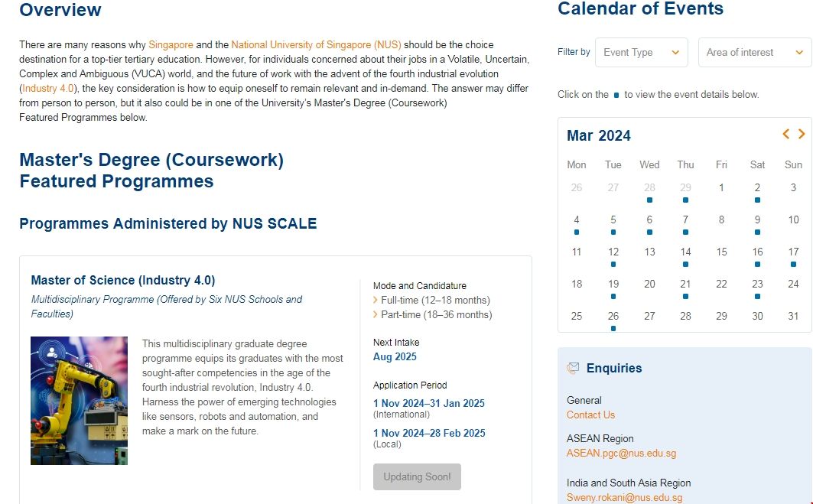The image size is (813, 504).
Task: Open National University of Singapore (NUS) link
Action: click(316, 45)
